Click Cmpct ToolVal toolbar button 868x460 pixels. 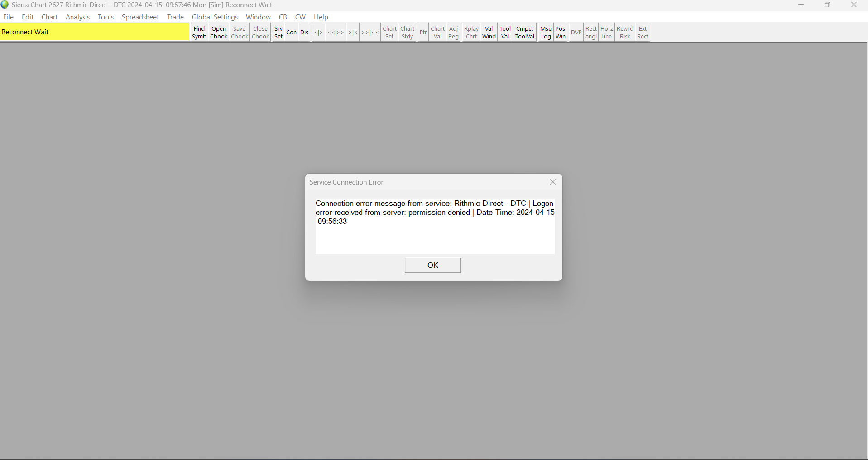(525, 33)
